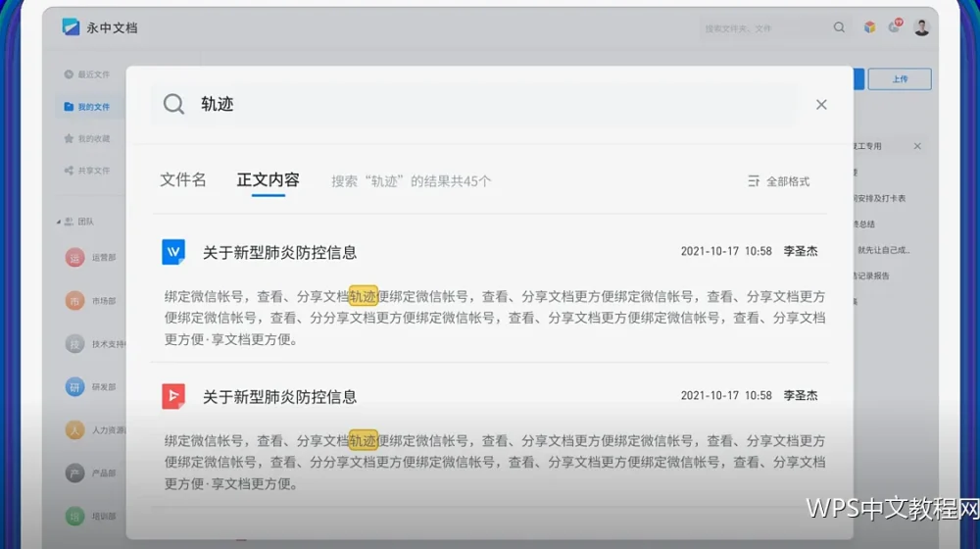Click the 上传 upload button
This screenshot has width=980, height=549.
click(900, 78)
